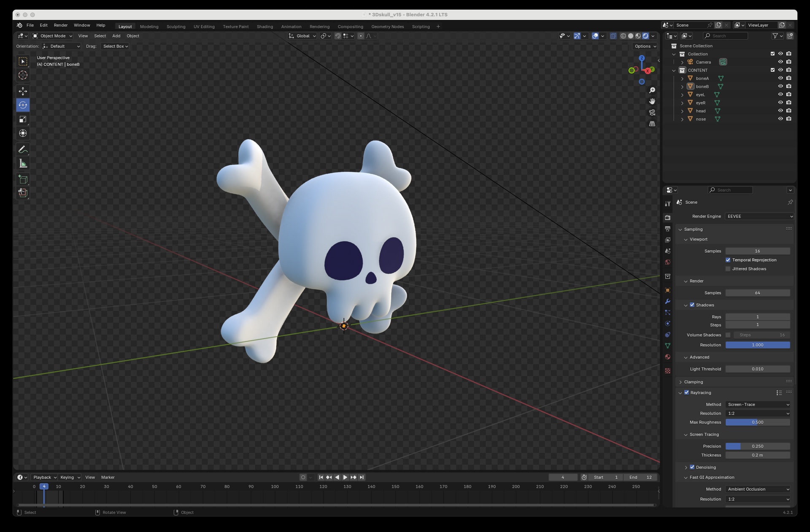This screenshot has width=810, height=532.
Task: Adjust the shadows Resolution slider
Action: (758, 345)
